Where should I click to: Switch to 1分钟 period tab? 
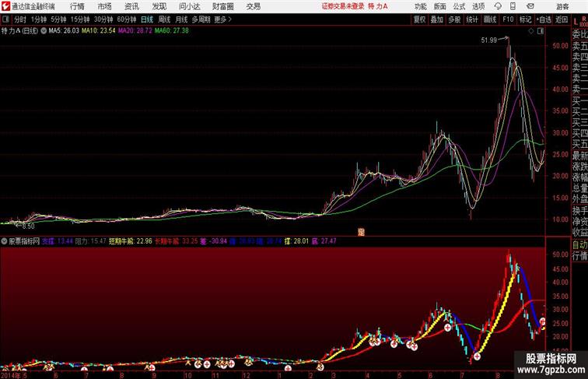[x=39, y=19]
